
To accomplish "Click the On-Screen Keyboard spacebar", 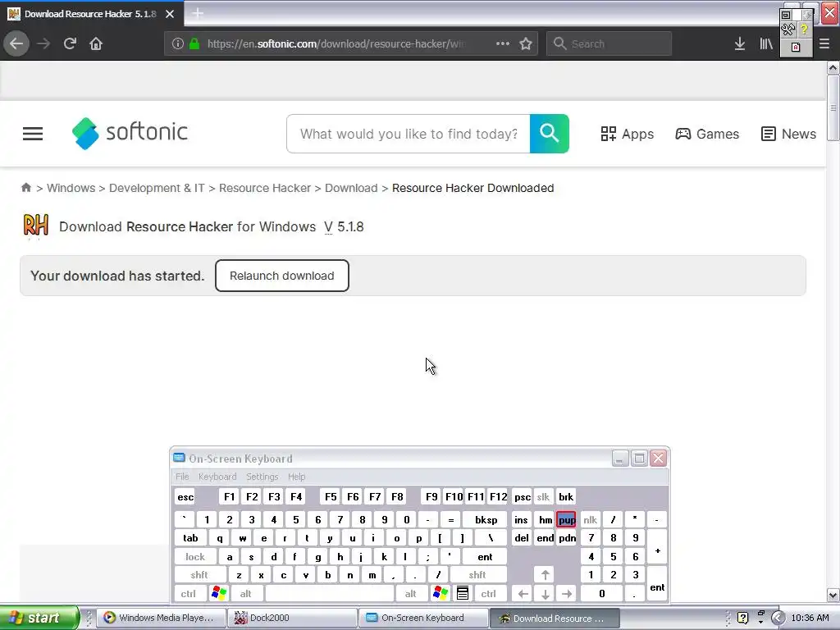I will (x=330, y=594).
